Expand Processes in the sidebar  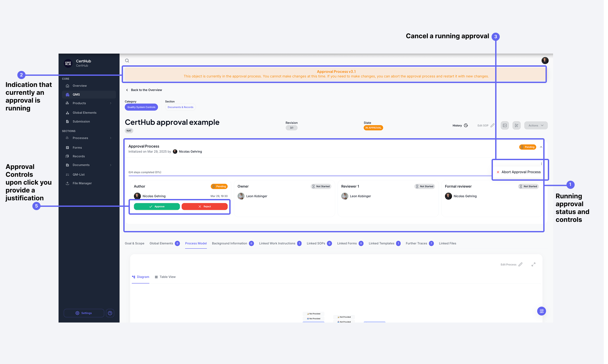(111, 138)
